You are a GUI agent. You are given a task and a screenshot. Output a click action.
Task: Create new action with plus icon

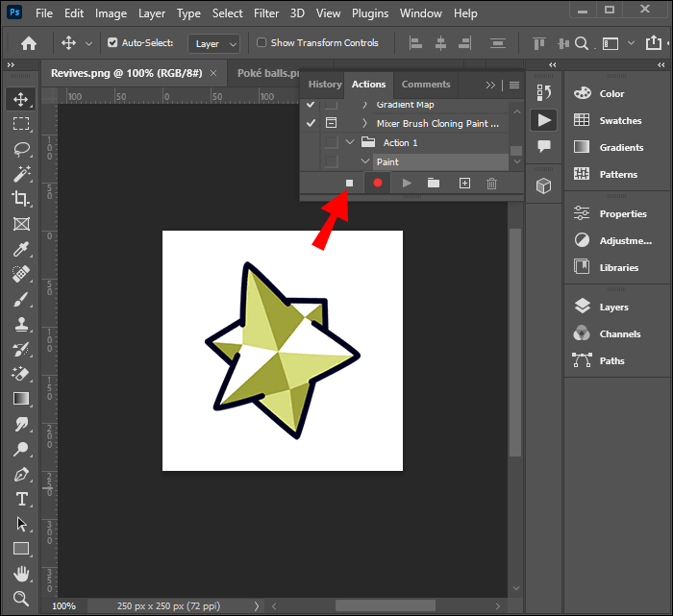pos(464,183)
